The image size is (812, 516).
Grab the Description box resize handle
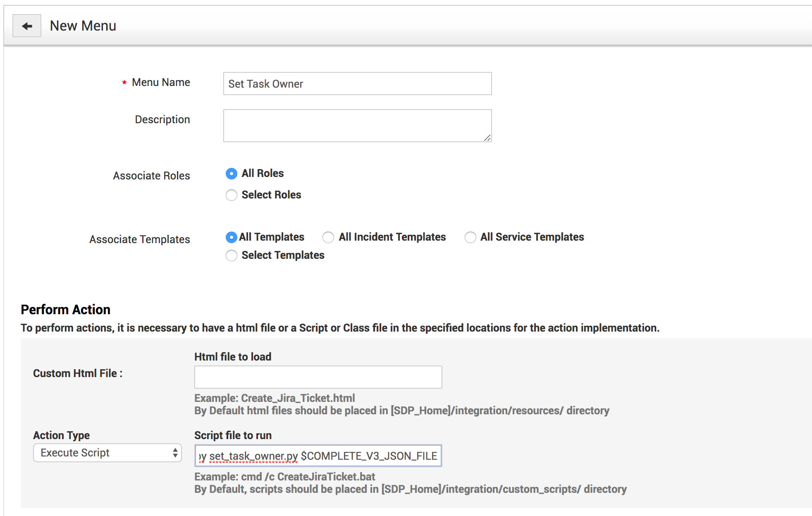click(x=487, y=138)
